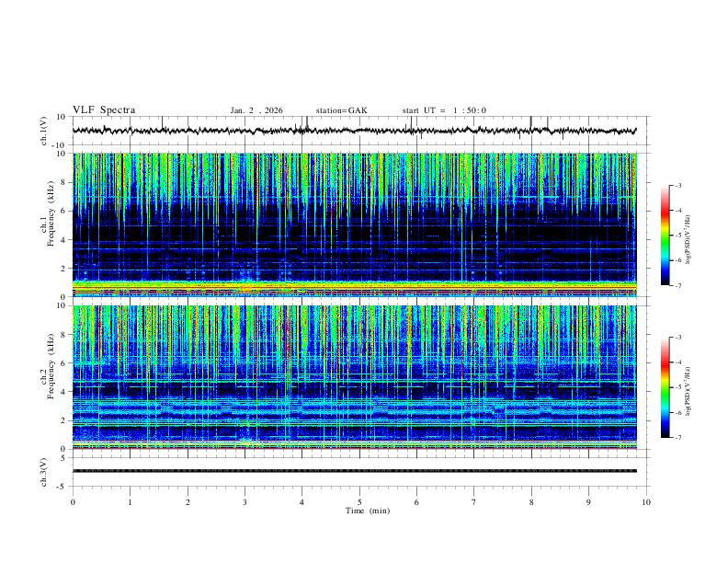Click the '-7' label on ch.2 color bar

[x=677, y=437]
